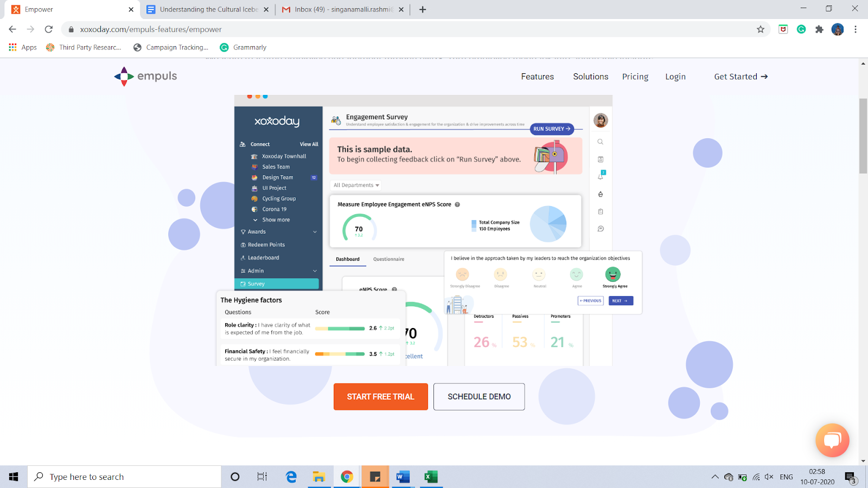Open Task View on the taskbar
This screenshot has width=868, height=488.
(262, 477)
